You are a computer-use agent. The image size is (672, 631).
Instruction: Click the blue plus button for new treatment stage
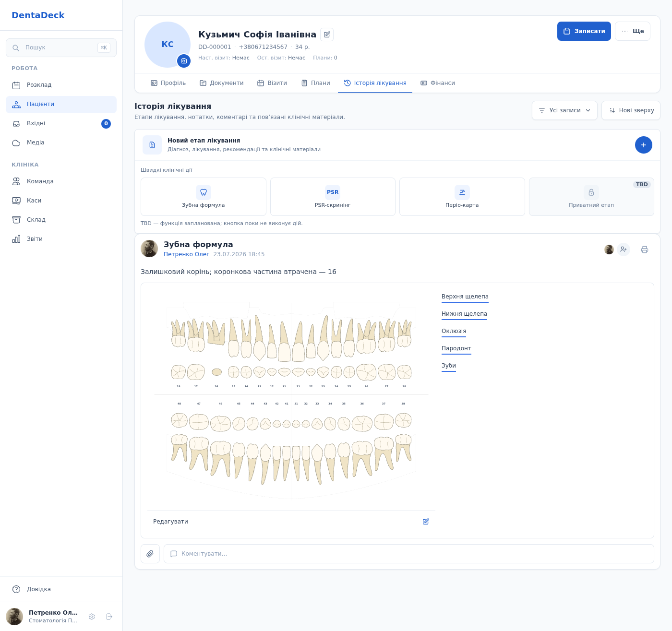(x=644, y=145)
